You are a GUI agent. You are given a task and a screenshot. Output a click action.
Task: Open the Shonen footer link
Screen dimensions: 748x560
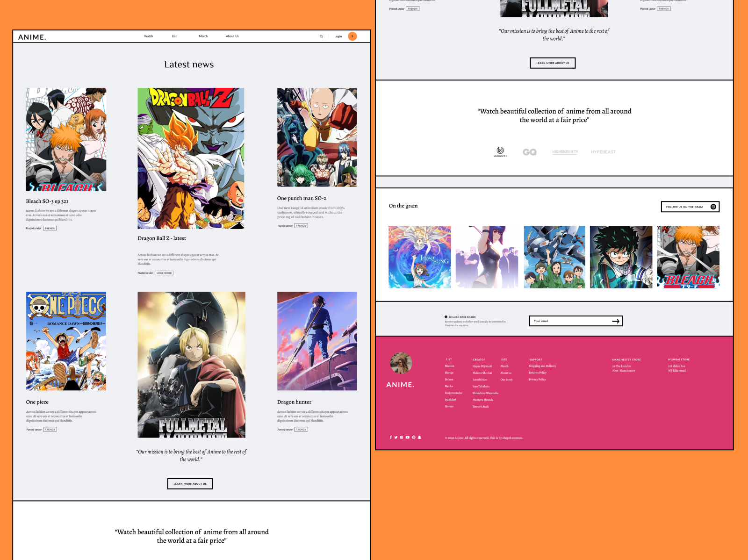pos(449,366)
